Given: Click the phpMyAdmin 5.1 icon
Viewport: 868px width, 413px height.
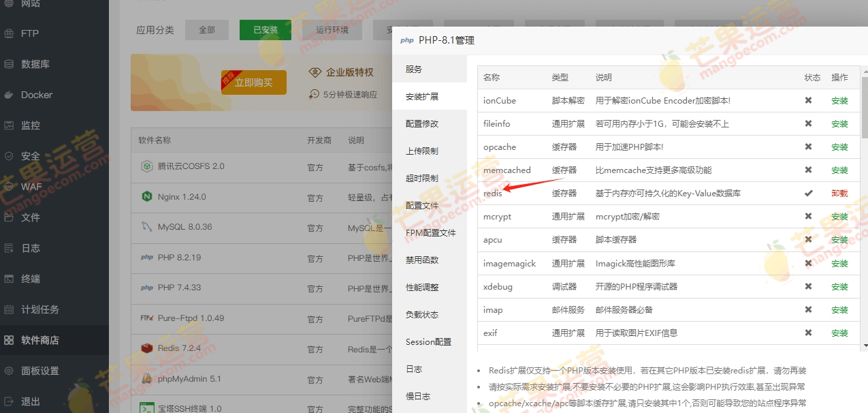Looking at the screenshot, I should [146, 379].
